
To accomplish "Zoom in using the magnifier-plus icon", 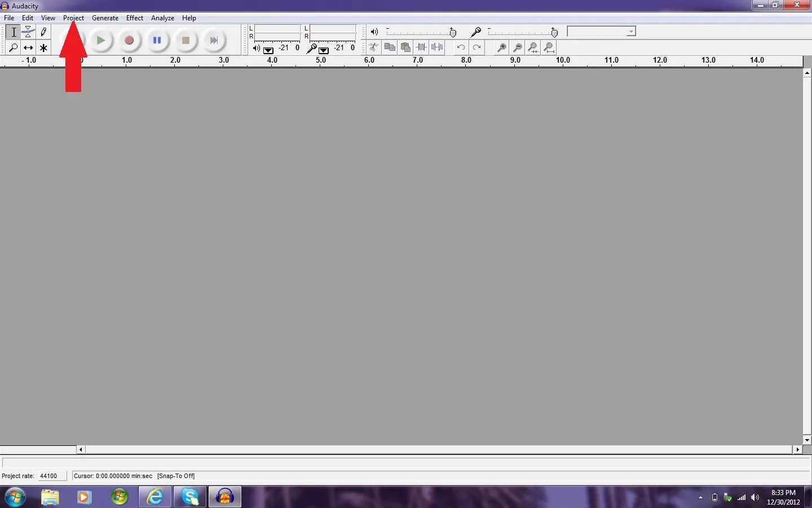I will click(501, 47).
